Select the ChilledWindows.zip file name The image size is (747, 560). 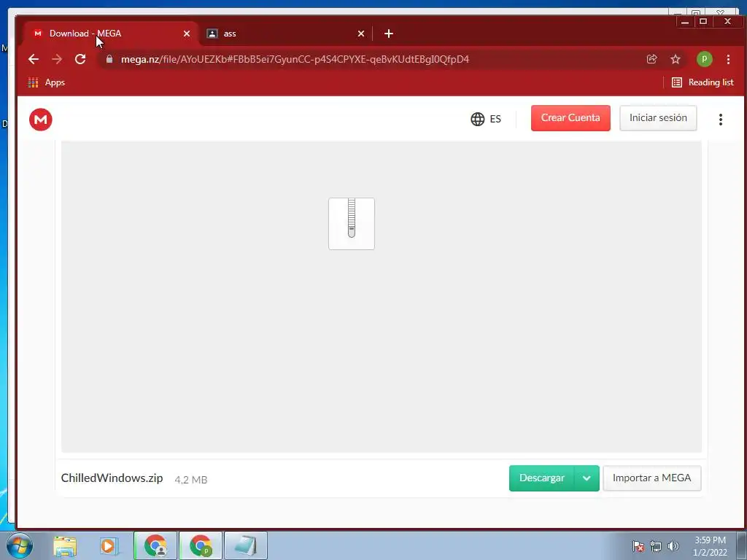pyautogui.click(x=112, y=478)
